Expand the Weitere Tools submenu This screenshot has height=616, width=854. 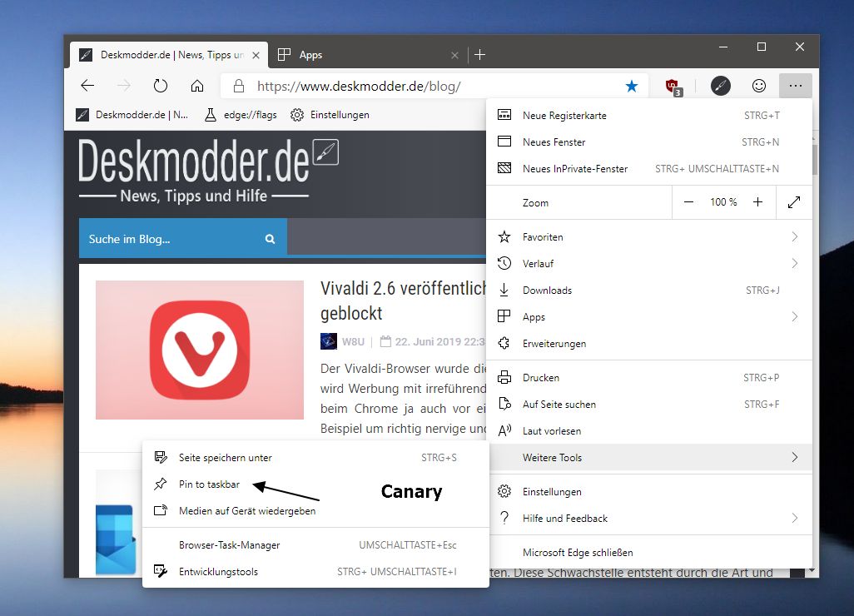(649, 458)
